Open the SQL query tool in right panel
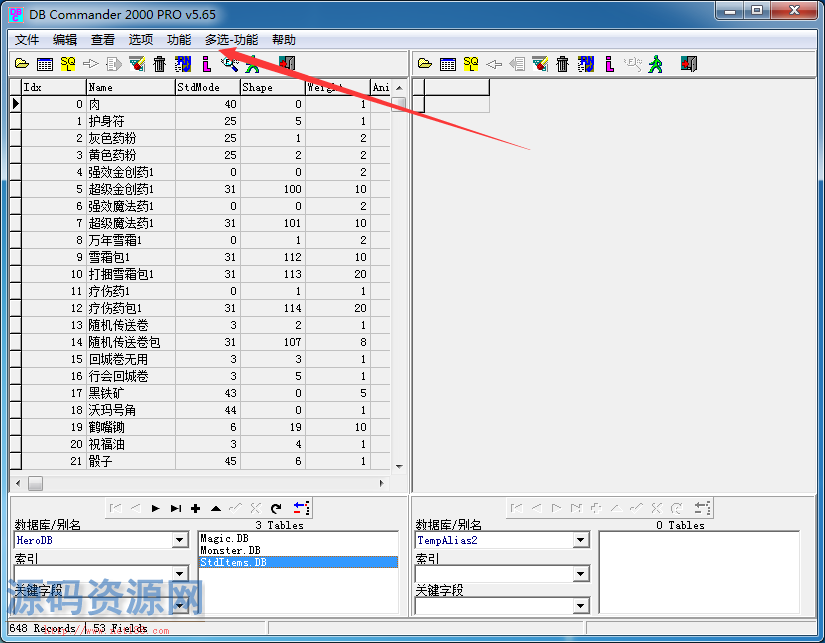Viewport: 825px width, 643px height. point(471,64)
